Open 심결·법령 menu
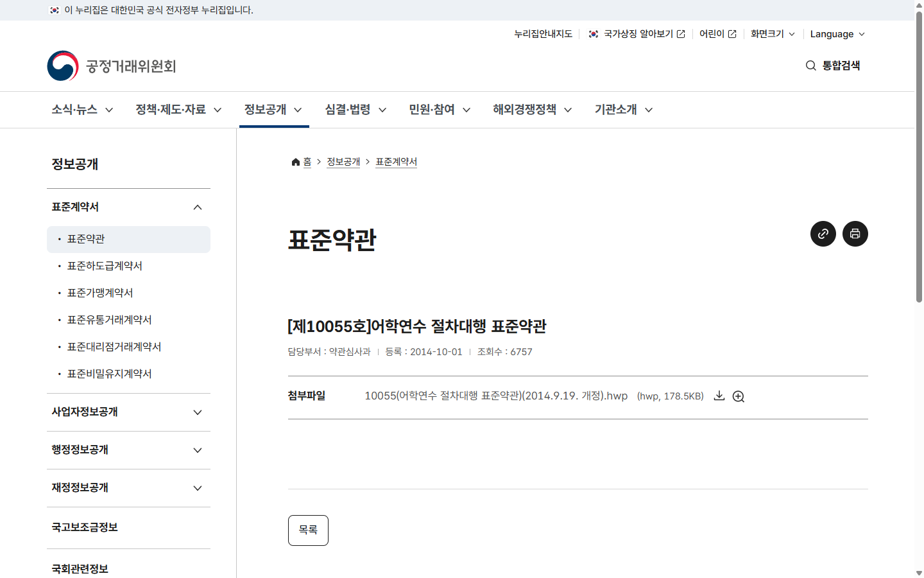The height and width of the screenshot is (578, 924). click(355, 110)
